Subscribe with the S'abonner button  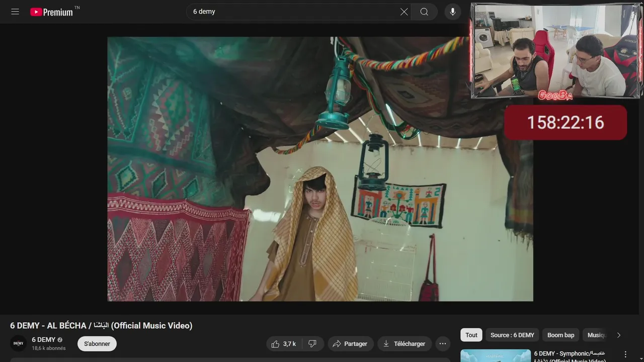tap(97, 344)
